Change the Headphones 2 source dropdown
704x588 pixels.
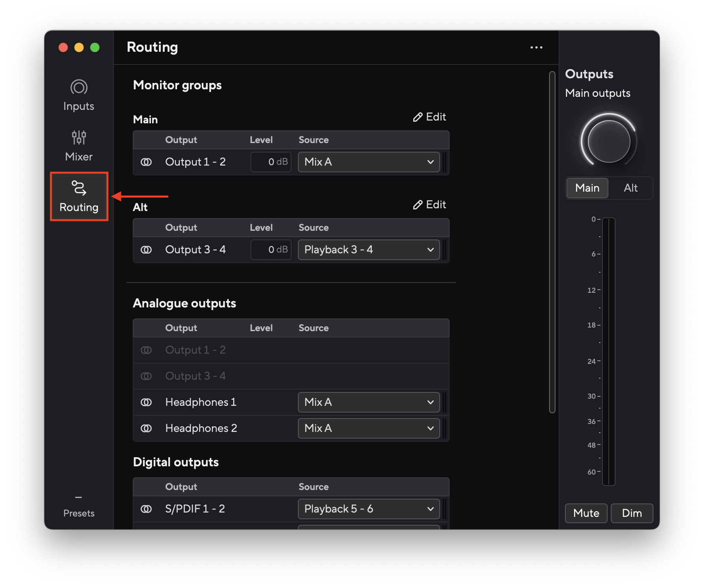368,428
